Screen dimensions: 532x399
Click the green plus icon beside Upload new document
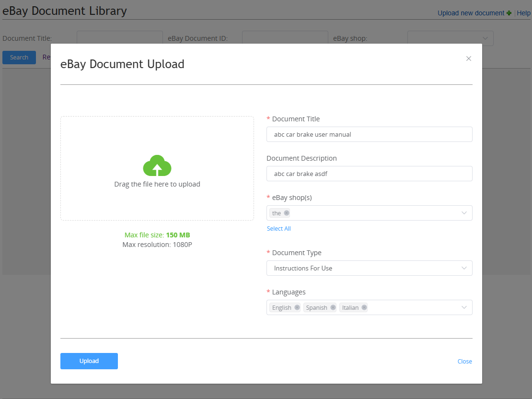[x=509, y=13]
